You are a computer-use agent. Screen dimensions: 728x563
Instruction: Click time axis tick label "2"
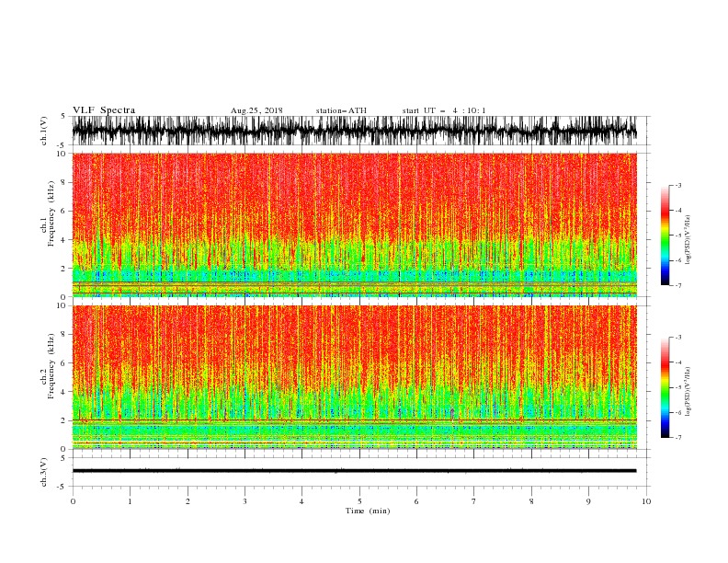[188, 501]
